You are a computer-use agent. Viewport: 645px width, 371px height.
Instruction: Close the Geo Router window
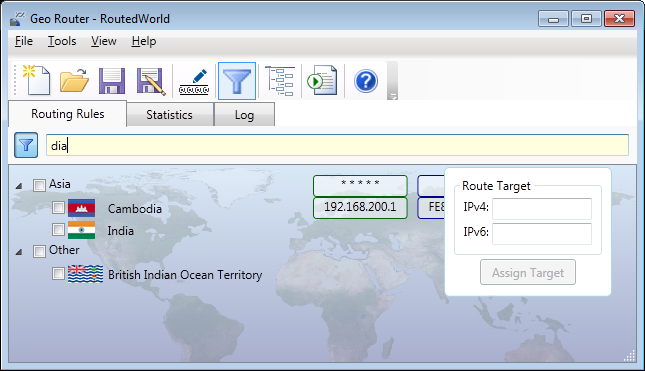click(619, 19)
